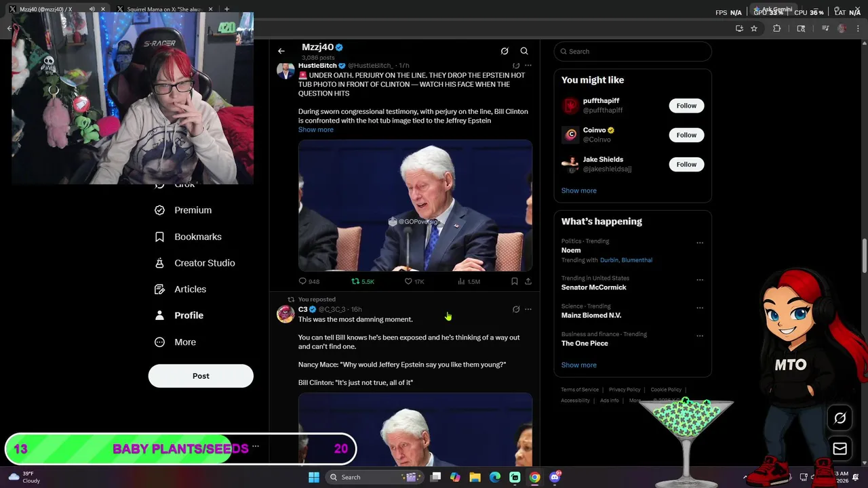868x488 pixels.
Task: Open reply on HustleBitch post with 948 comments
Action: [309, 281]
